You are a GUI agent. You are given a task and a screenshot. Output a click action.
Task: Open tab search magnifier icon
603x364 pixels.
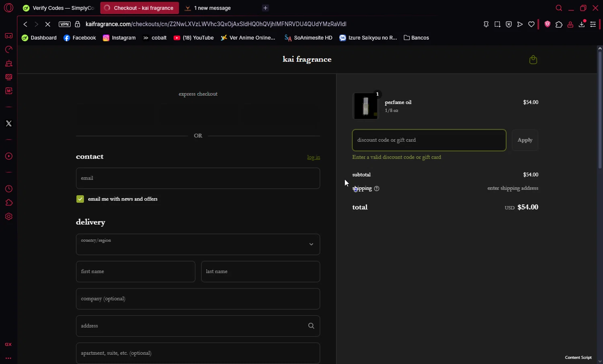(559, 8)
